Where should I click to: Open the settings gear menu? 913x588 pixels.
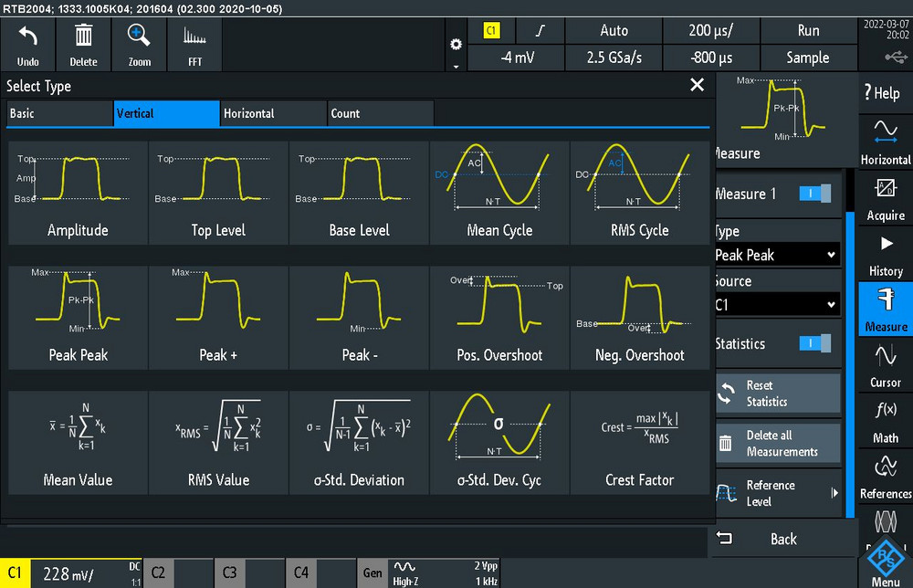click(x=456, y=45)
